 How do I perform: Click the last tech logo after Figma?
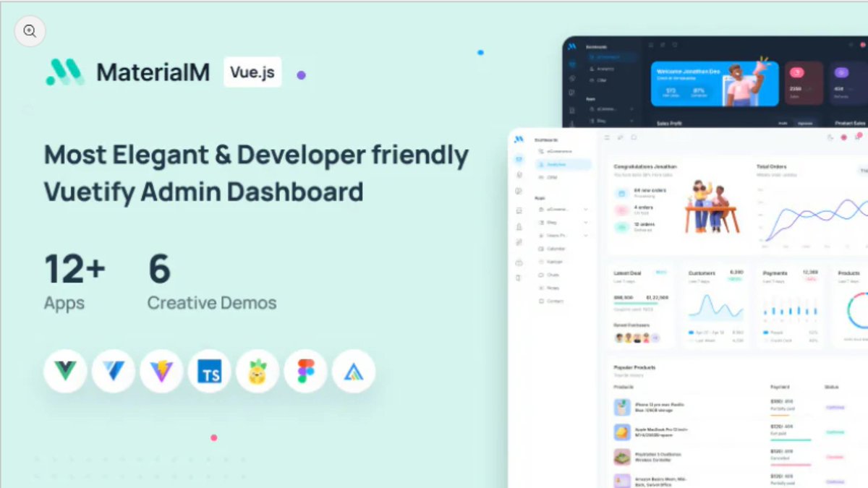click(x=354, y=372)
